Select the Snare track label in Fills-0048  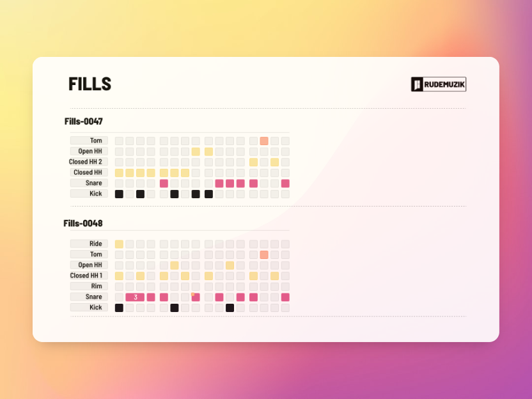(x=90, y=297)
